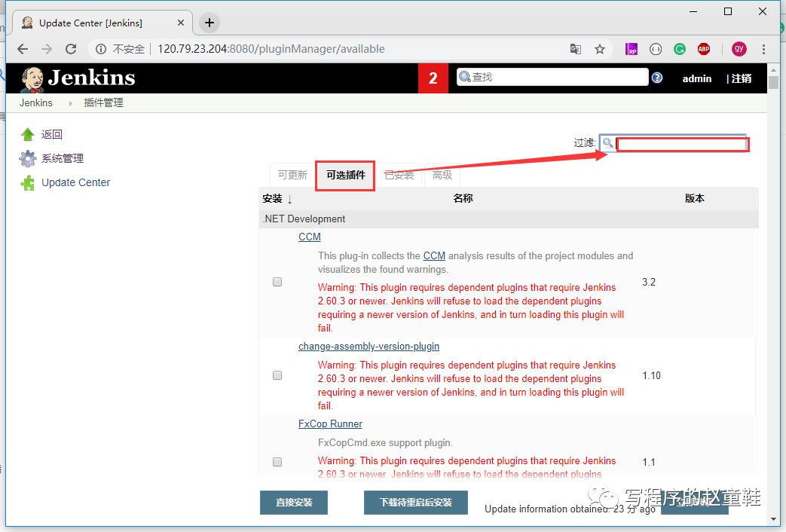Open the Grammarly green extension icon
Image resolution: width=786 pixels, height=532 pixels.
pyautogui.click(x=679, y=49)
